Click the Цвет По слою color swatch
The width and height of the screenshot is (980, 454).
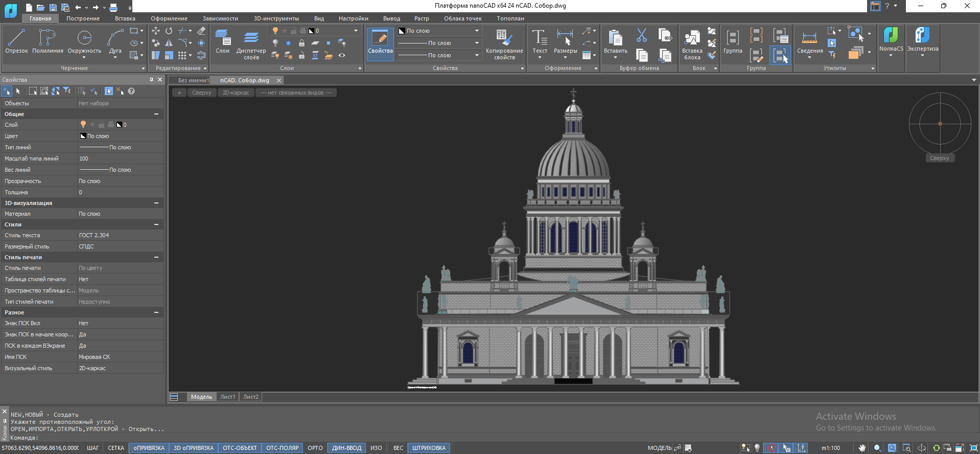(83, 136)
